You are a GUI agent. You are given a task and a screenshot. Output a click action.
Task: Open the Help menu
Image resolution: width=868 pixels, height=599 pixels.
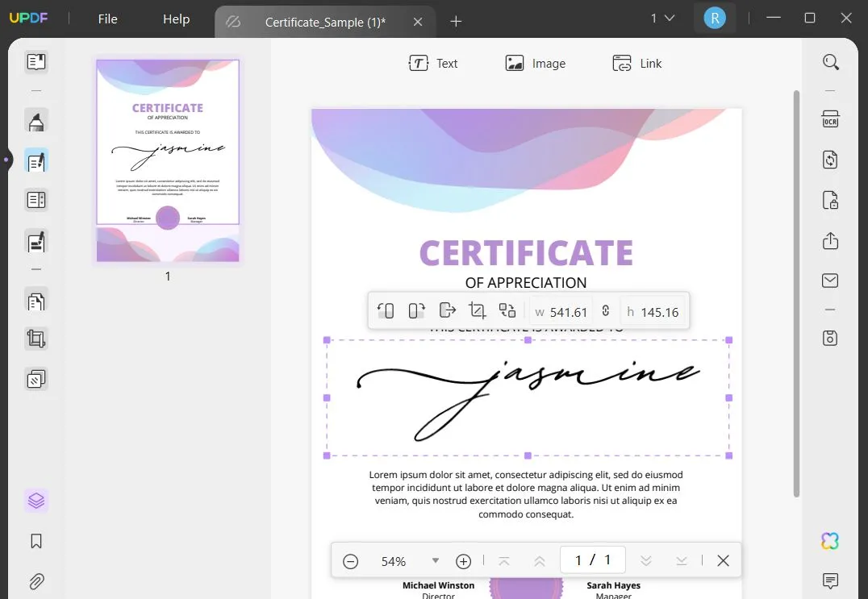point(175,18)
